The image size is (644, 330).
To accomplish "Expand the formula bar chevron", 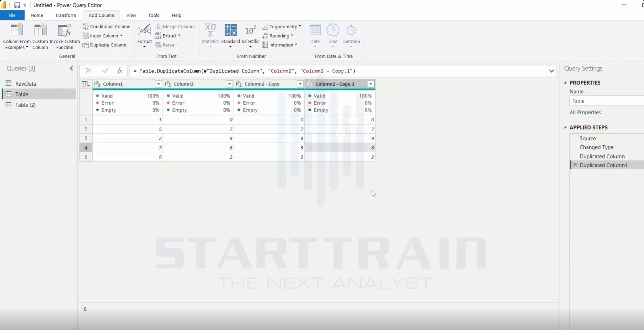I will point(551,71).
